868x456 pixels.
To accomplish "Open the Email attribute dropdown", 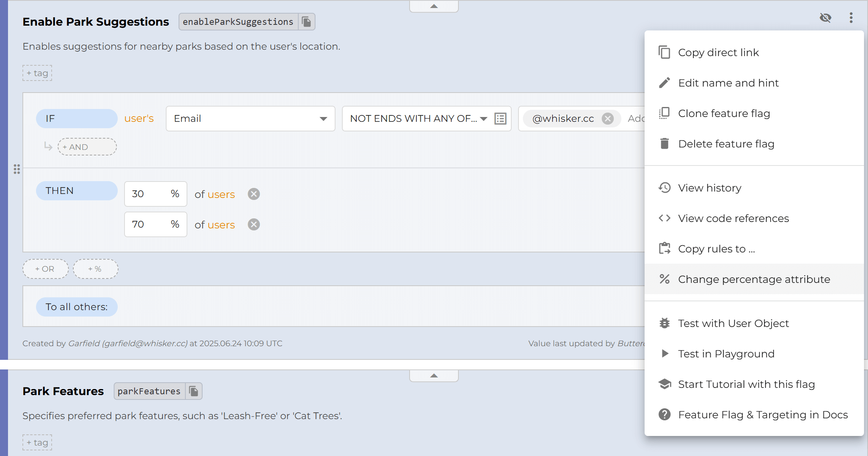I will (251, 119).
